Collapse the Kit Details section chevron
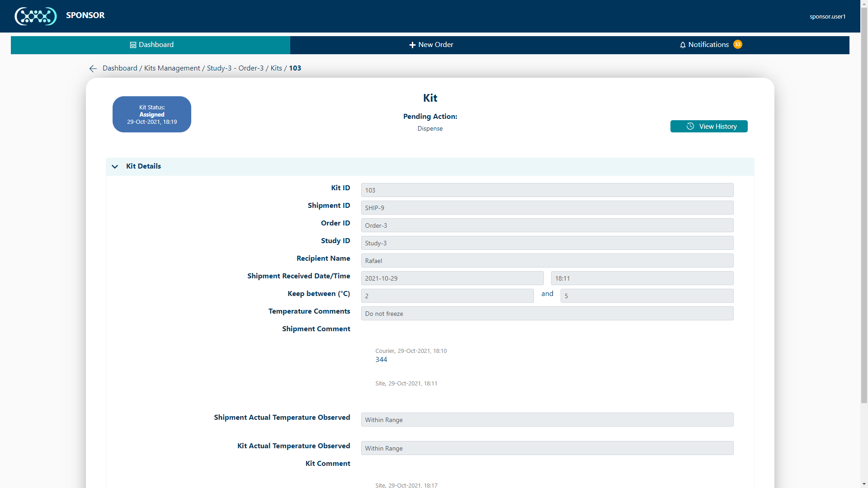 pyautogui.click(x=115, y=167)
